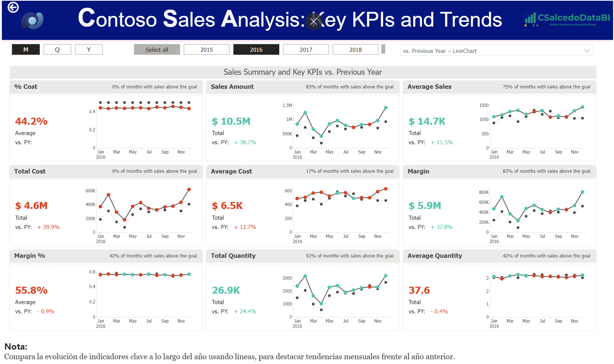
Task: Click the February peak on Total Cost chart
Action: [108, 195]
